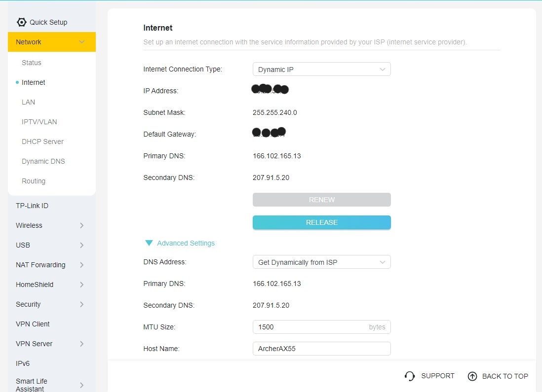Expand the NAT Forwarding submenu arrow
The width and height of the screenshot is (542, 392).
[81, 265]
